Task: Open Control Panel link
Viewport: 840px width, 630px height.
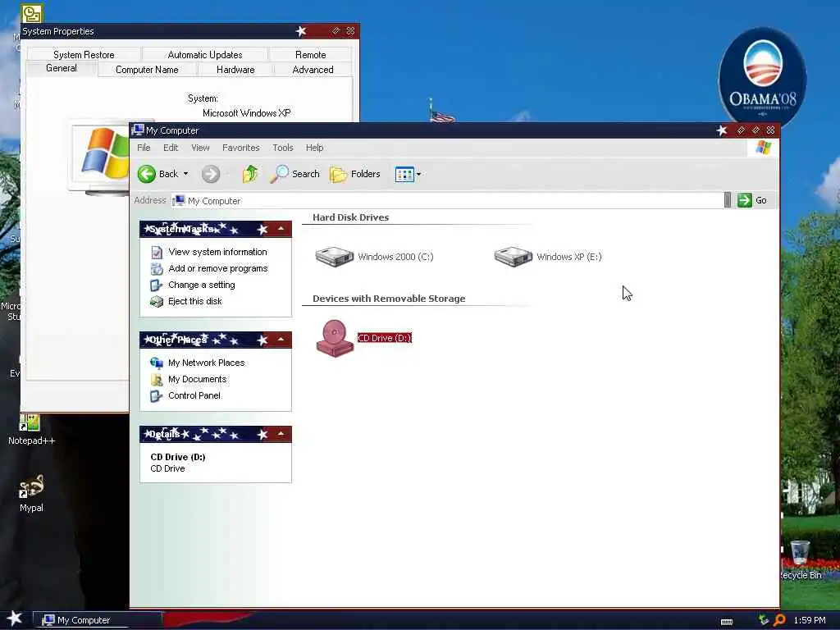Action: 194,395
